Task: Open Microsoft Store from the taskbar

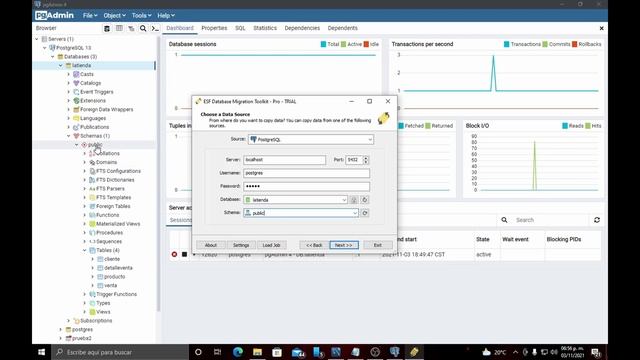Action: pyautogui.click(x=277, y=352)
